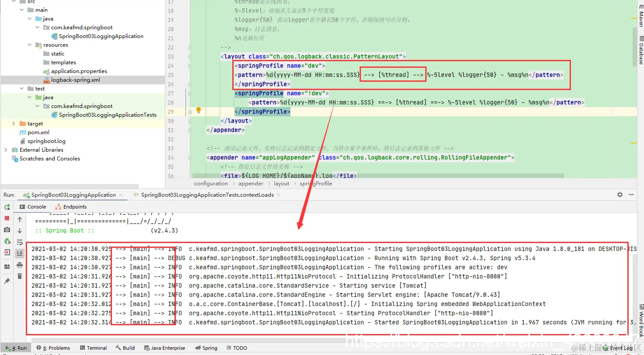Click the springProfile breadcrumb
This screenshot has height=355, width=644.
[x=316, y=184]
